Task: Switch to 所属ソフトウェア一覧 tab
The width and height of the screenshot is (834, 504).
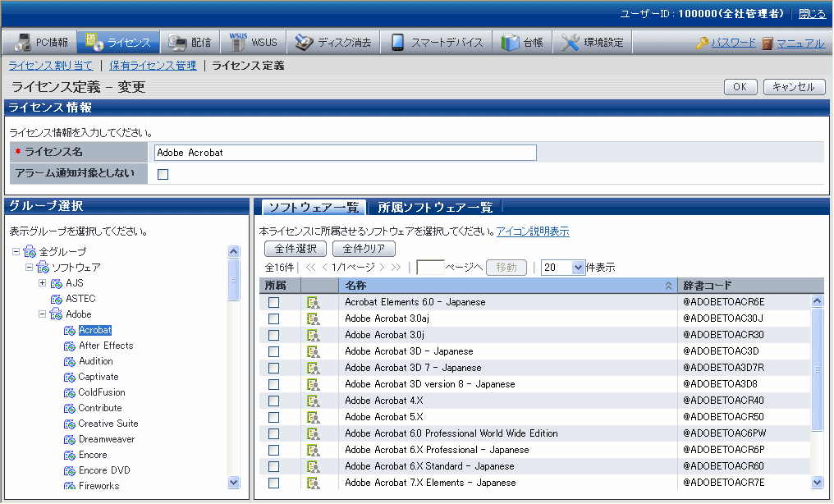Action: (x=435, y=208)
